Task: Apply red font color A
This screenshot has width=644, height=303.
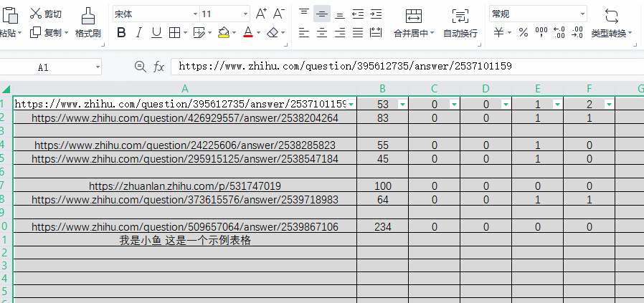Action: click(247, 32)
